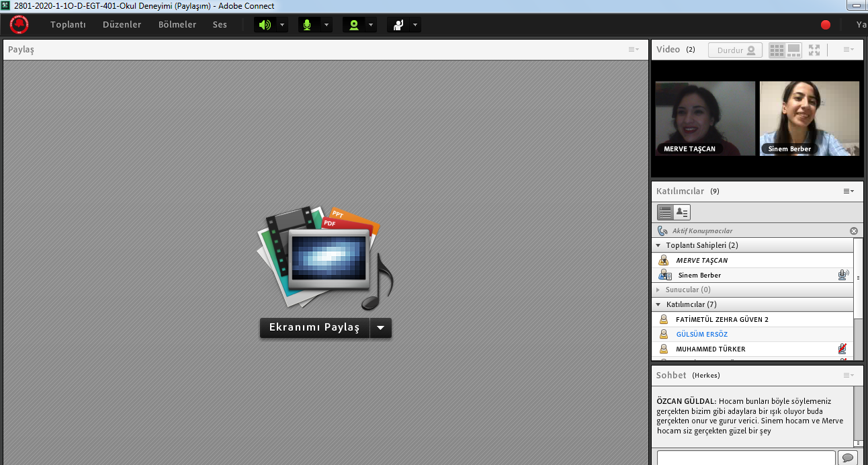Switch video pod to grid layout
The image size is (868, 465).
[777, 50]
